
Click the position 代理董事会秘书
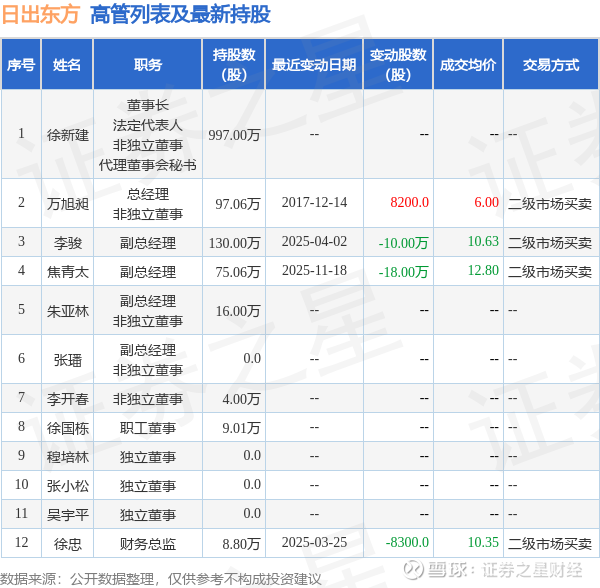pyautogui.click(x=148, y=165)
